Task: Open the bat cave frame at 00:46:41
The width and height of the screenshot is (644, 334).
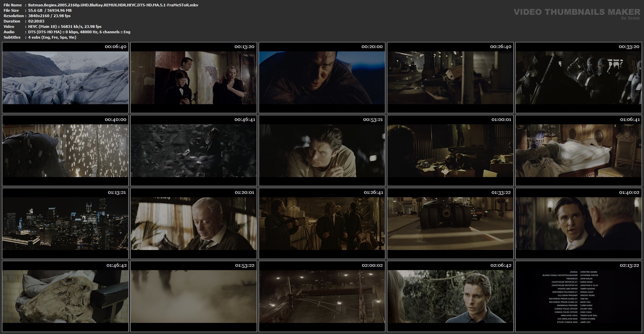Action: [x=194, y=151]
